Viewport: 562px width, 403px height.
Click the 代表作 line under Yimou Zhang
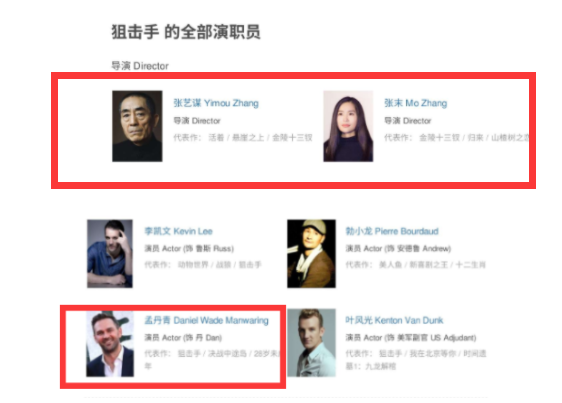(x=243, y=138)
